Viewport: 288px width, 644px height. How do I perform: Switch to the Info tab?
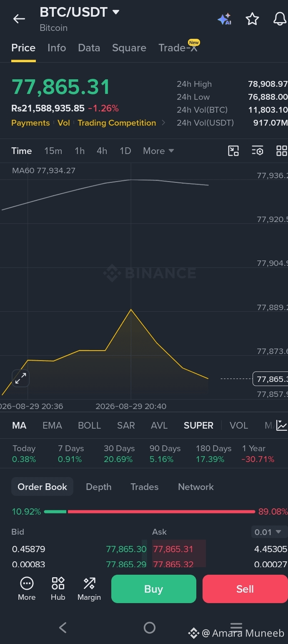(57, 48)
